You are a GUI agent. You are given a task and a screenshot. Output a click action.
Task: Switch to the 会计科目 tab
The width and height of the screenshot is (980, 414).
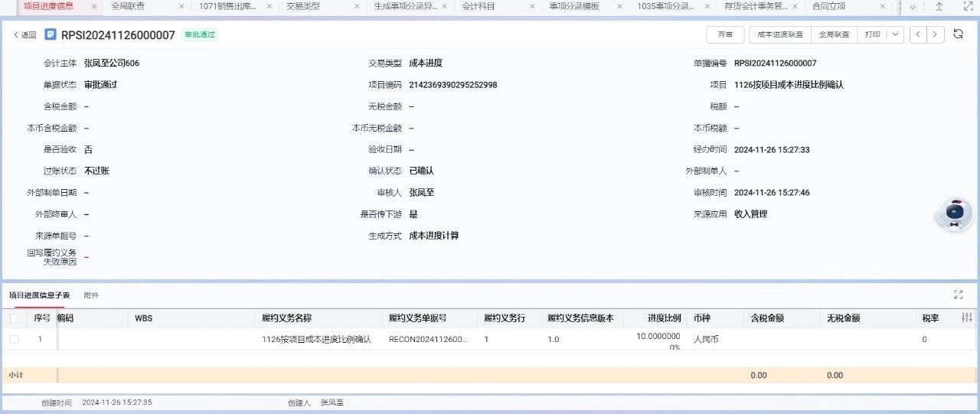pyautogui.click(x=479, y=6)
